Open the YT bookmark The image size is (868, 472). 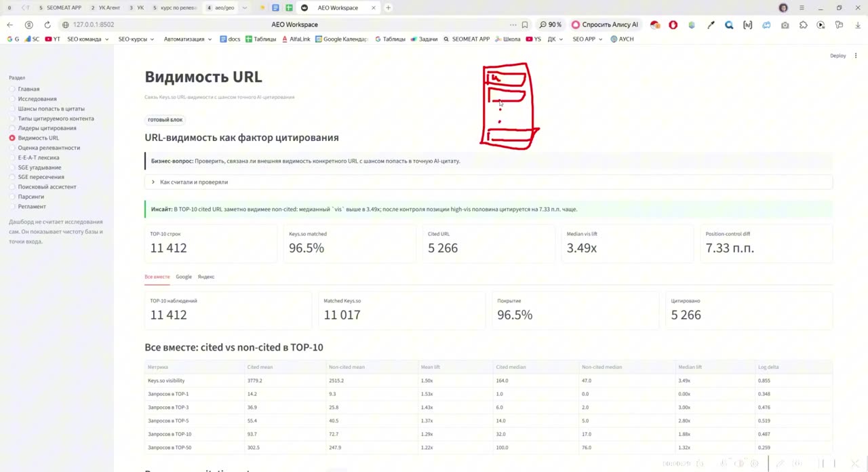[53, 39]
